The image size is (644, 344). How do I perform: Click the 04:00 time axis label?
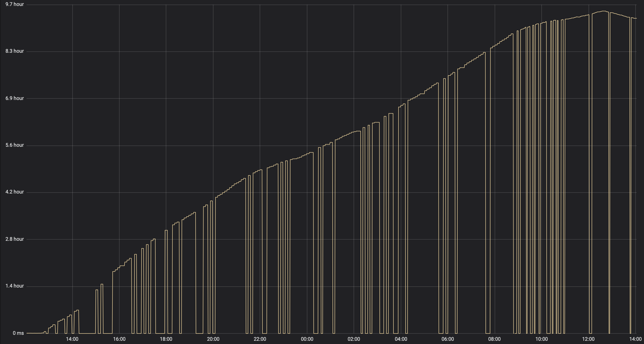[x=401, y=339]
